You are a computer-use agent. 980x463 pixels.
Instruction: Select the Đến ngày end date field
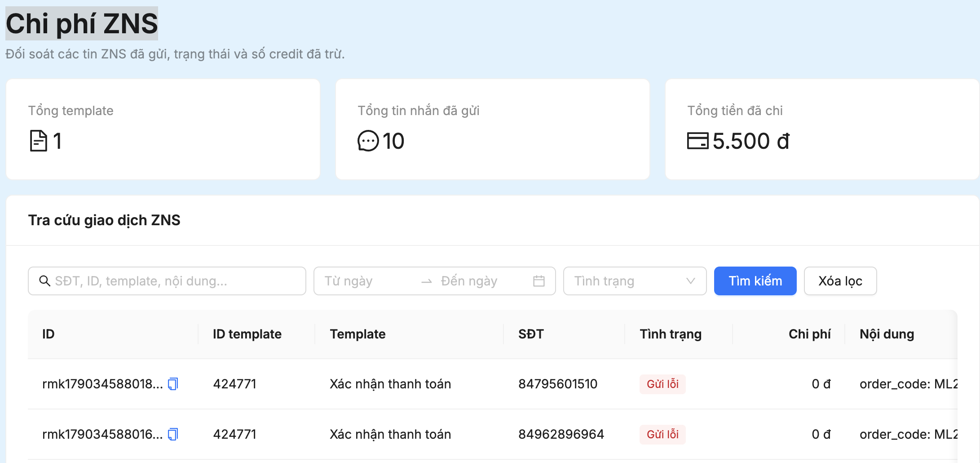(x=483, y=281)
